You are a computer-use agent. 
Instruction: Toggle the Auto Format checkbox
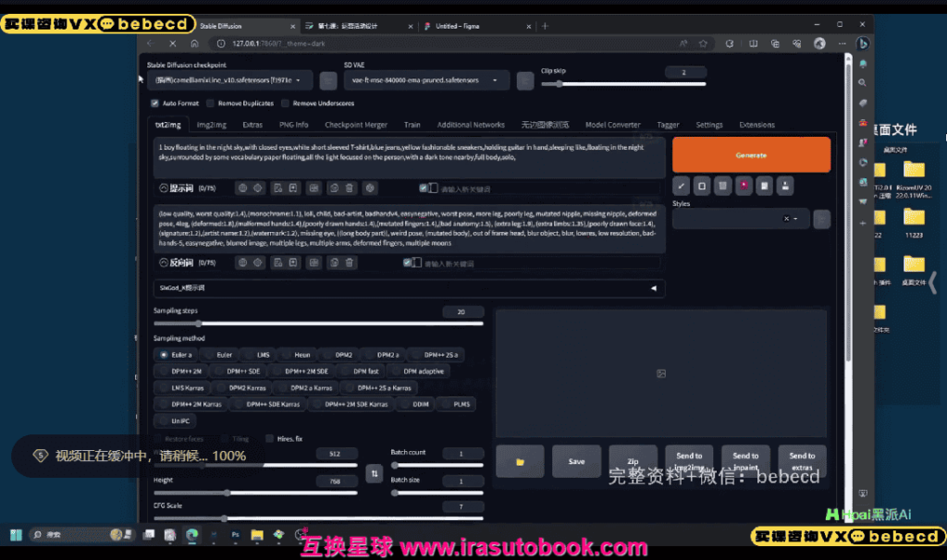(x=154, y=103)
